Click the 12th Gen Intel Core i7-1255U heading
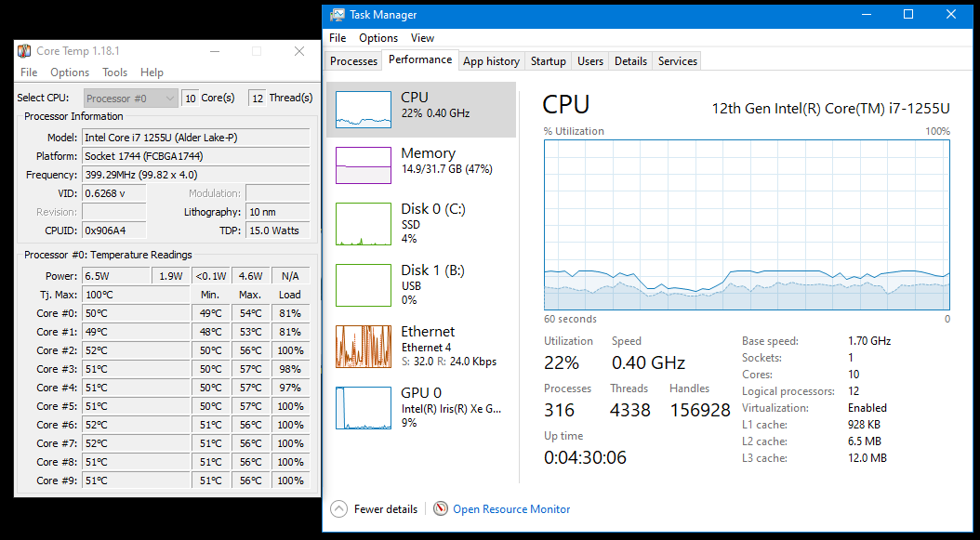The width and height of the screenshot is (980, 540). point(830,109)
